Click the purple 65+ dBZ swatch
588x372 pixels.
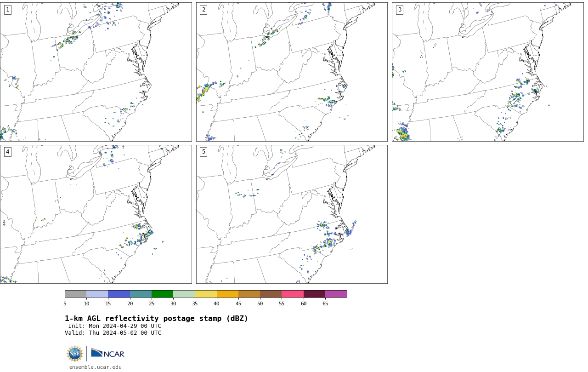click(336, 294)
